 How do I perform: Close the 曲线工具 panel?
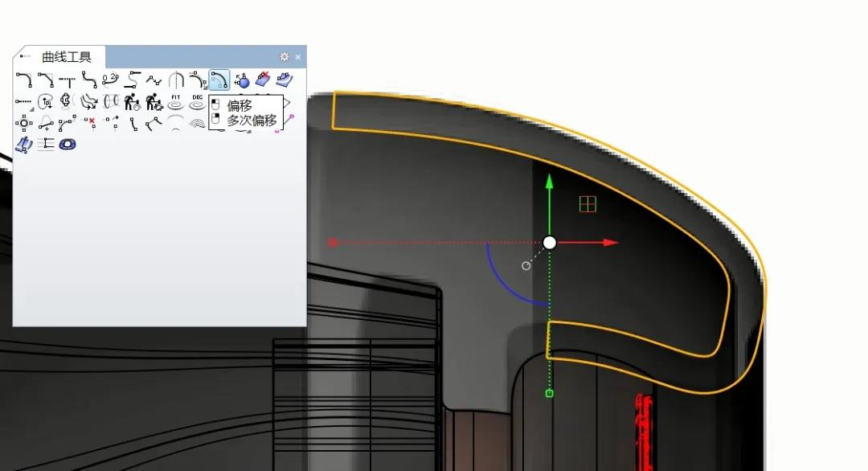coord(298,56)
